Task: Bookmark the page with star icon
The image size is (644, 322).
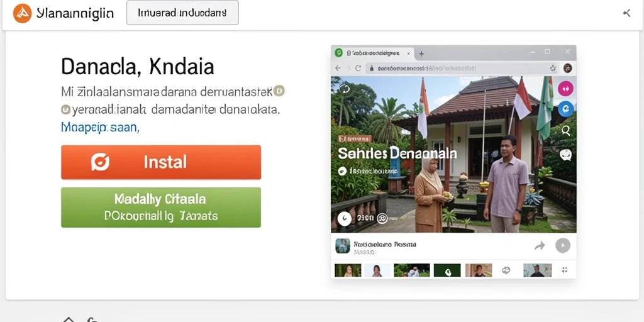Action: click(x=553, y=68)
